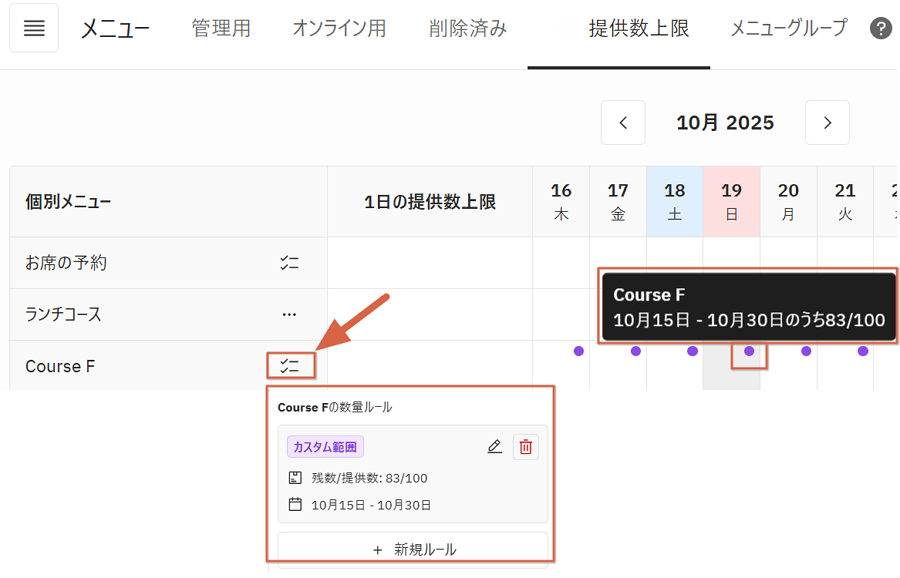Screen dimensions: 900x578
Task: Select the 19 日 date column header
Action: pos(731,202)
